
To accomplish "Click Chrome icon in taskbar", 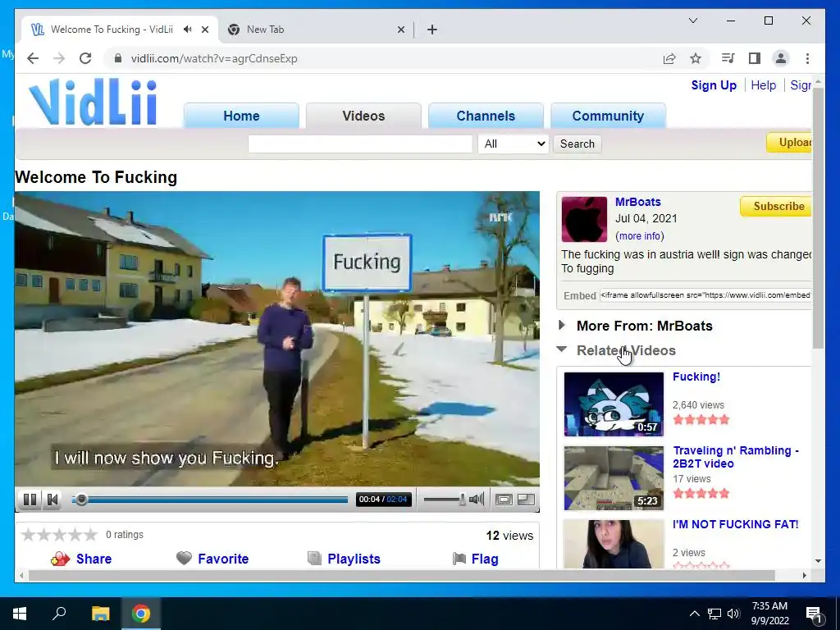I will pos(141,614).
